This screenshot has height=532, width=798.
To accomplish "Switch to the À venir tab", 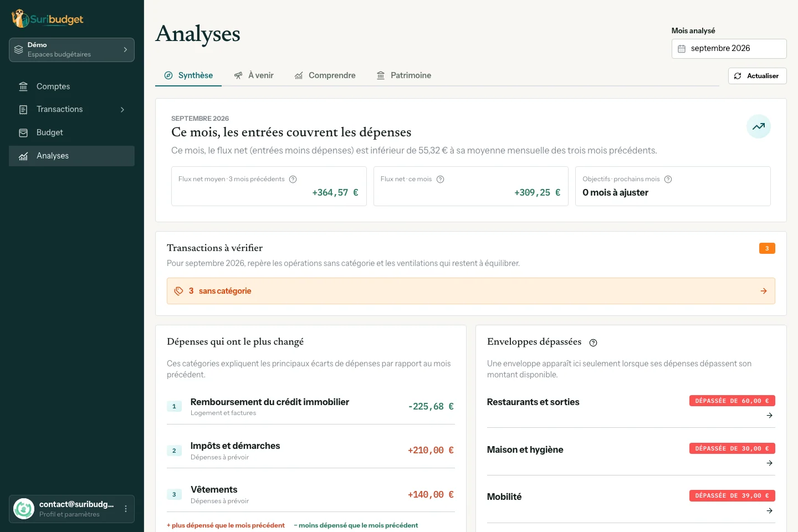I will [x=254, y=75].
